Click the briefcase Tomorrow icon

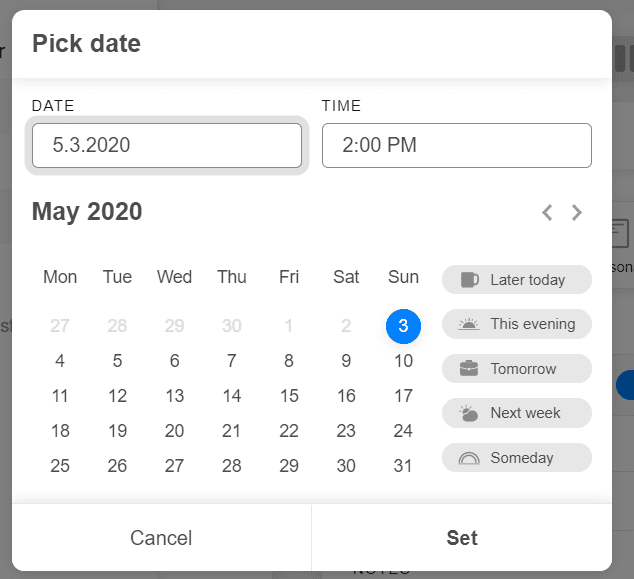pyautogui.click(x=469, y=368)
